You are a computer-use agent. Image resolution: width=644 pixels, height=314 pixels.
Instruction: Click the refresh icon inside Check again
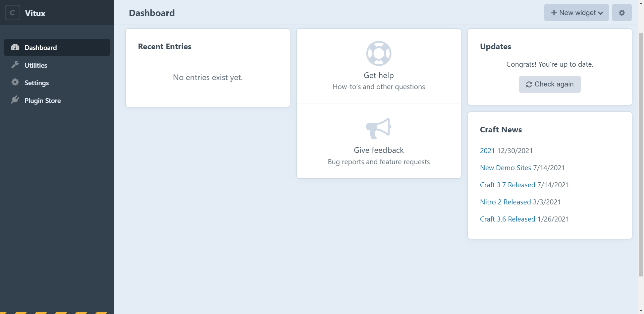pyautogui.click(x=529, y=84)
